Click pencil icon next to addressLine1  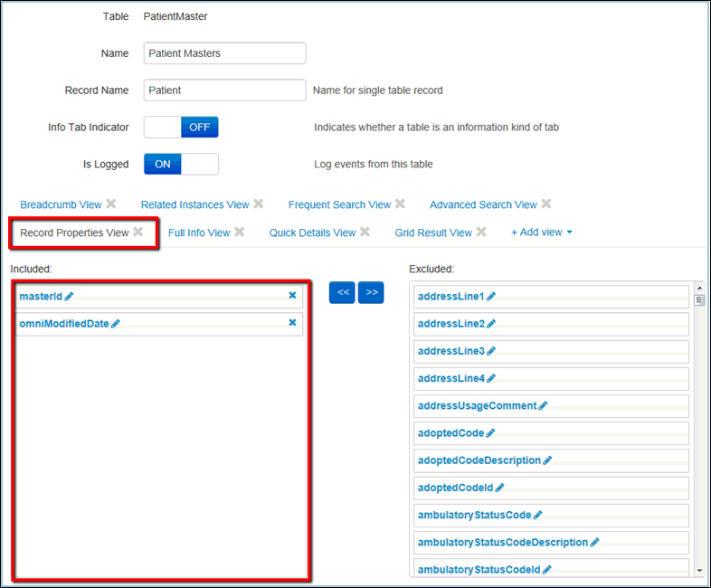(x=491, y=296)
